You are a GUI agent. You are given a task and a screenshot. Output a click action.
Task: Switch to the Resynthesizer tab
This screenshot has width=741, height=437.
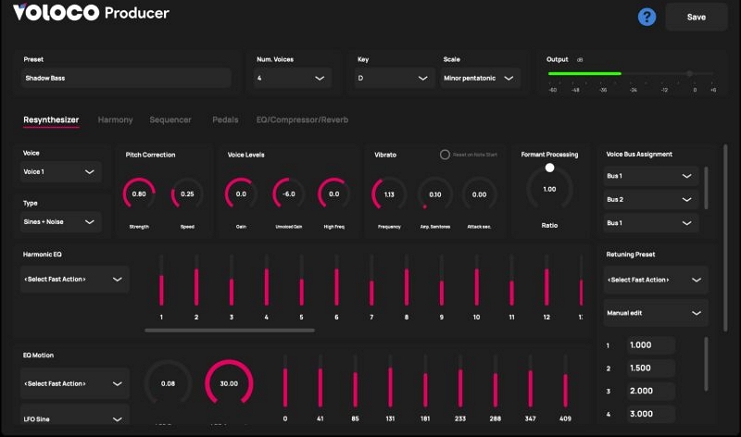51,120
